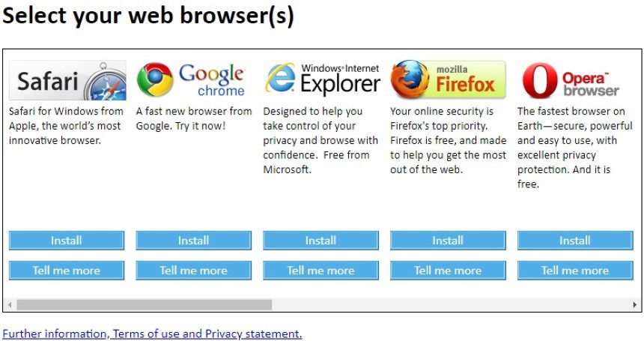
Task: Tell me more about Opera
Action: point(575,271)
